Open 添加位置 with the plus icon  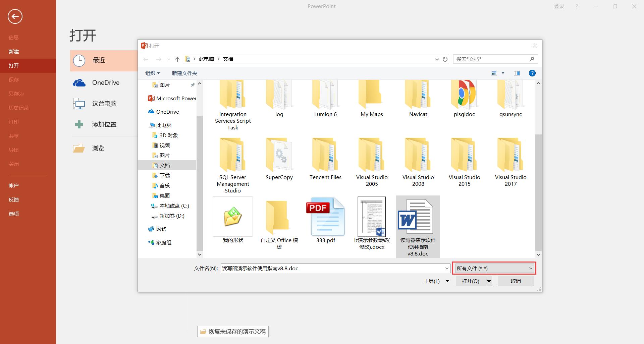(x=79, y=124)
